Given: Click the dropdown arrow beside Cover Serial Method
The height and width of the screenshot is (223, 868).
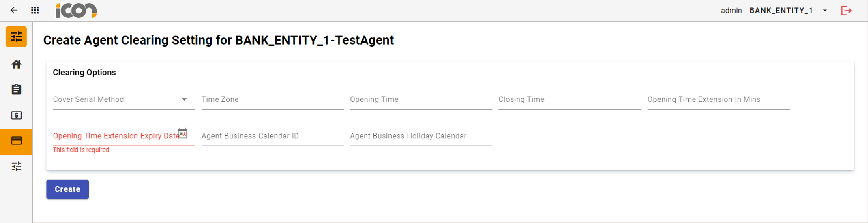Looking at the screenshot, I should (184, 100).
